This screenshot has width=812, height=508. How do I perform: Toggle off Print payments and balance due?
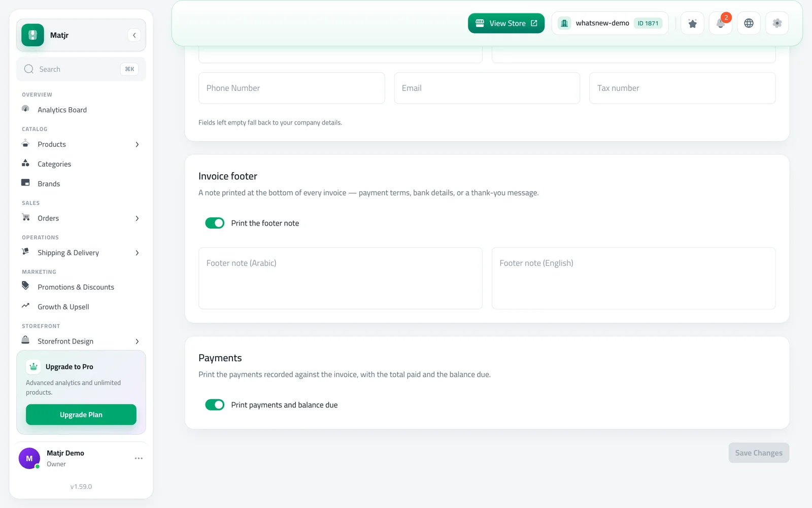[x=215, y=405]
